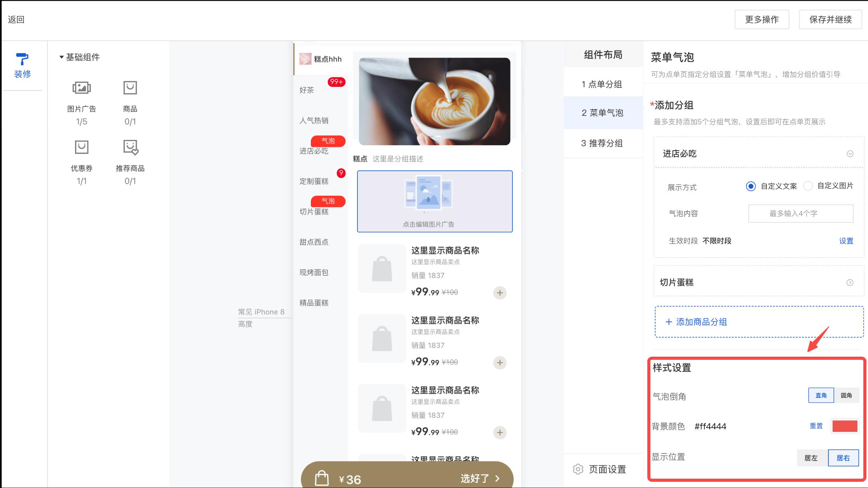Click the 页面设置 label

608,469
